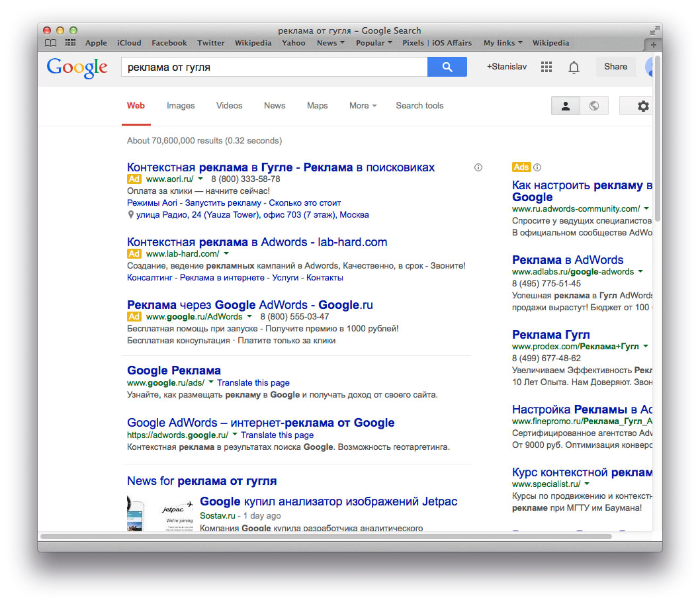Click the Share button

pos(615,67)
